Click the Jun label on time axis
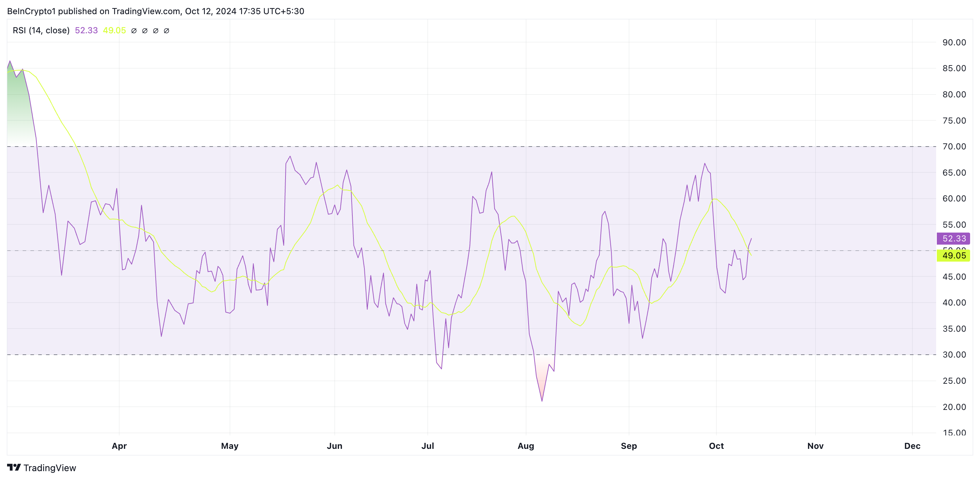Screen dimensions: 980x480 pos(334,446)
